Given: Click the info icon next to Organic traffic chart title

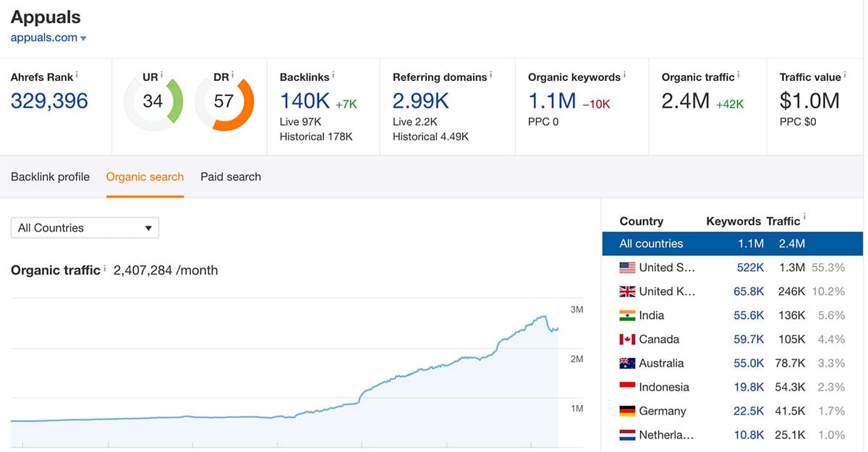Looking at the screenshot, I should [x=105, y=269].
